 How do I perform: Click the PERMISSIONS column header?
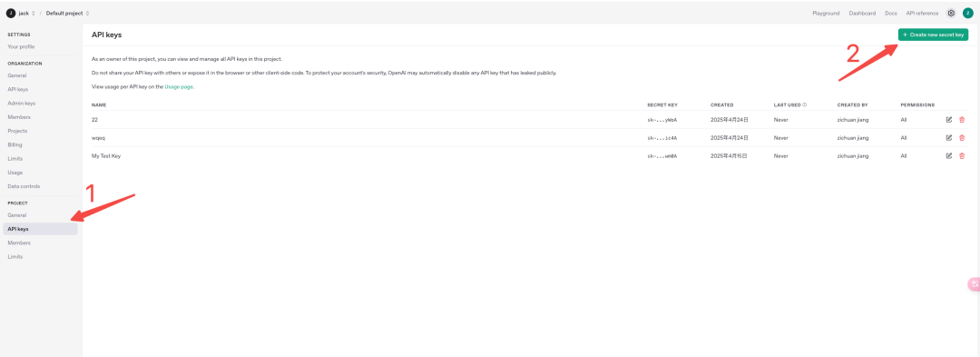click(917, 105)
